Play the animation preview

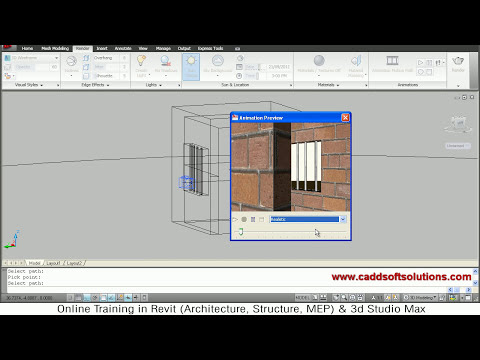pos(235,219)
